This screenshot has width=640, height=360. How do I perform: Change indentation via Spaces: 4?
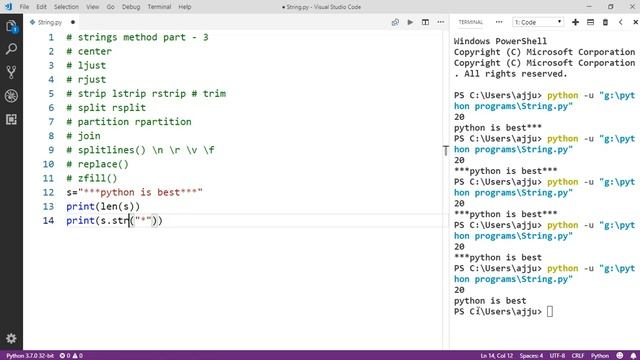click(531, 356)
